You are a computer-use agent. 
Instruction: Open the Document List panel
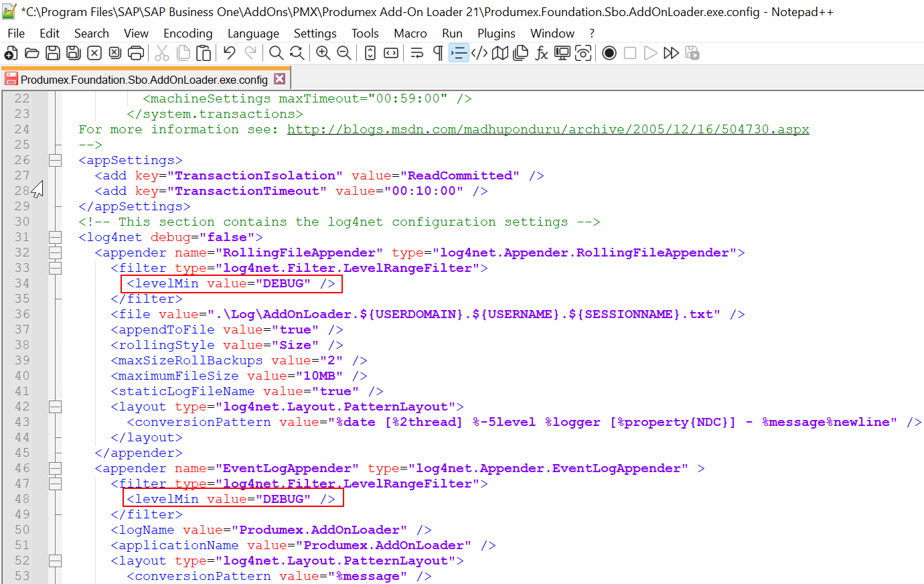click(x=521, y=53)
